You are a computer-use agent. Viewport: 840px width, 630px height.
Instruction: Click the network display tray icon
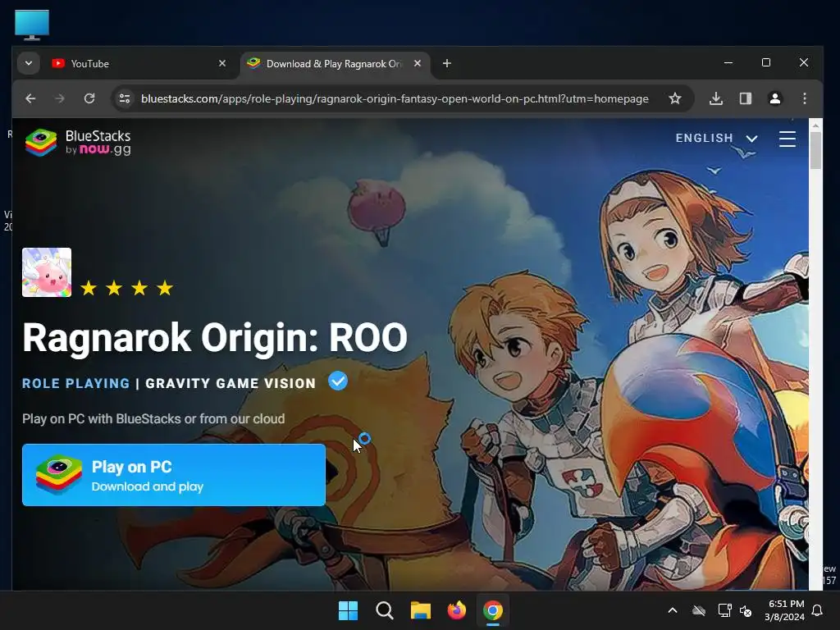(724, 610)
